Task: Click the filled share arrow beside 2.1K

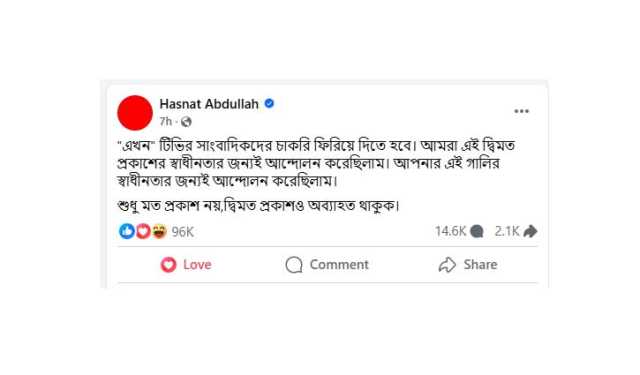Action: tap(530, 231)
